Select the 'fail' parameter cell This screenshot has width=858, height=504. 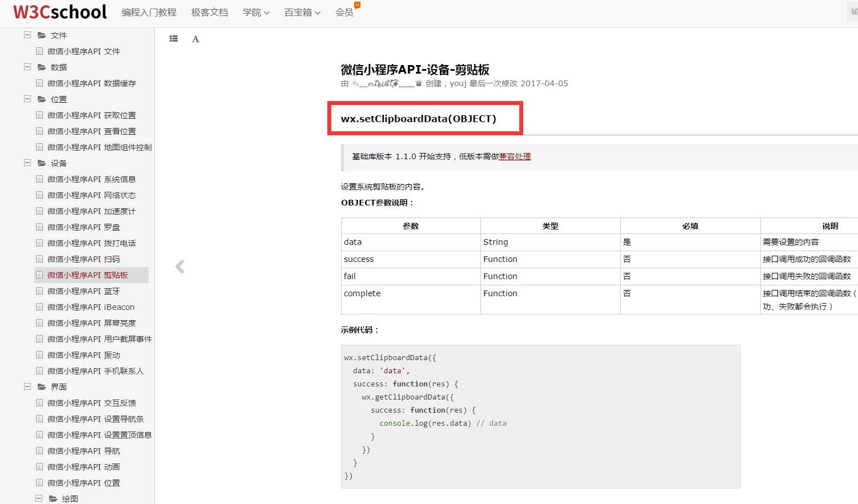point(411,276)
